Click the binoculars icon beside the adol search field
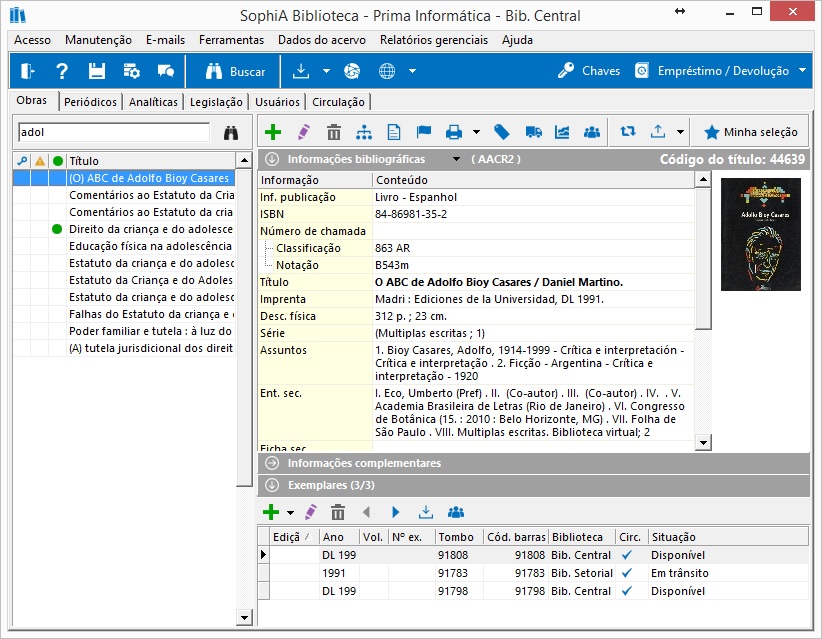Image resolution: width=822 pixels, height=639 pixels. [x=231, y=133]
